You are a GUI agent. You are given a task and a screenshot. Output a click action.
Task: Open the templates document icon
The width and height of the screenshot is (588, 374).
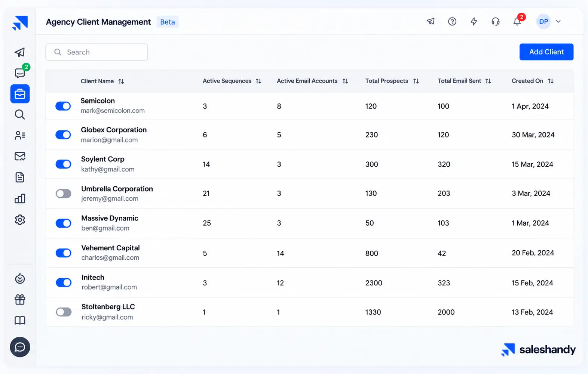(20, 177)
